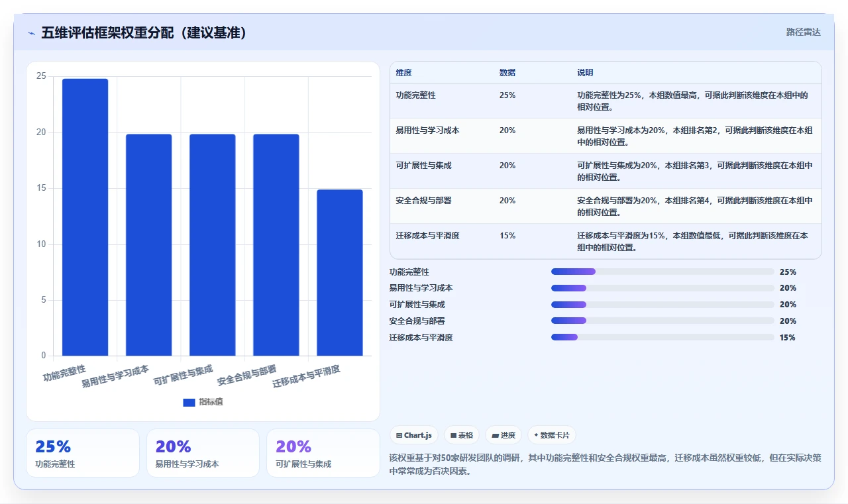Click the 数据 column header
Image resolution: width=848 pixels, height=504 pixels.
point(507,73)
